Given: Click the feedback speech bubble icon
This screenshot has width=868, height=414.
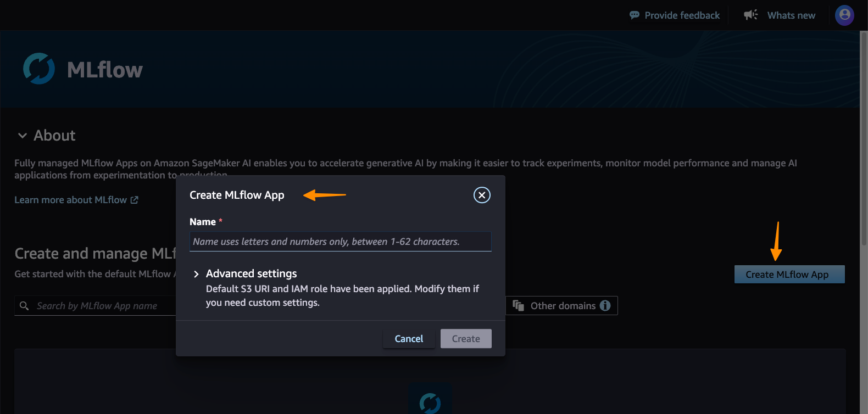Looking at the screenshot, I should coord(635,15).
